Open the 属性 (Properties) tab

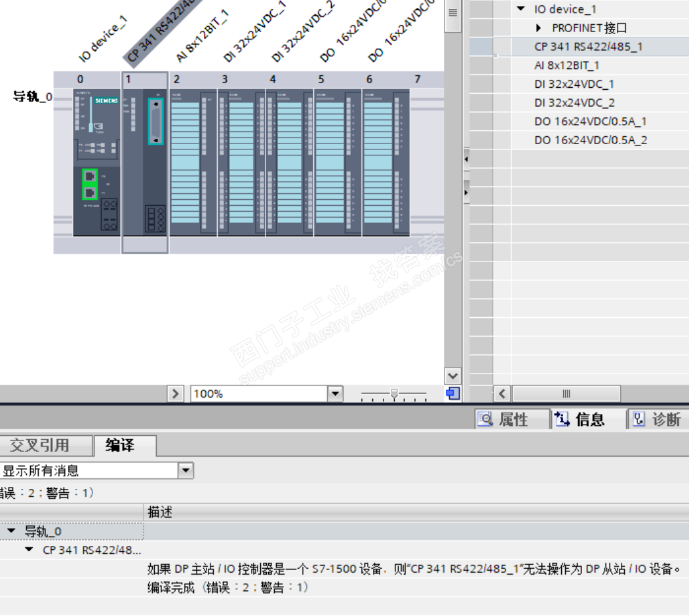click(513, 419)
